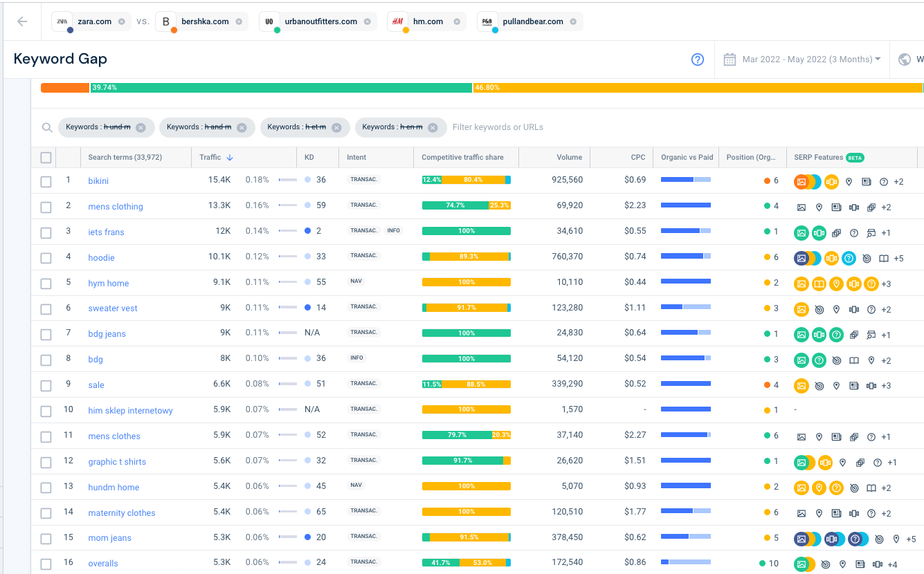
Task: Toggle the select-all checkbox in the table header
Action: [x=46, y=158]
